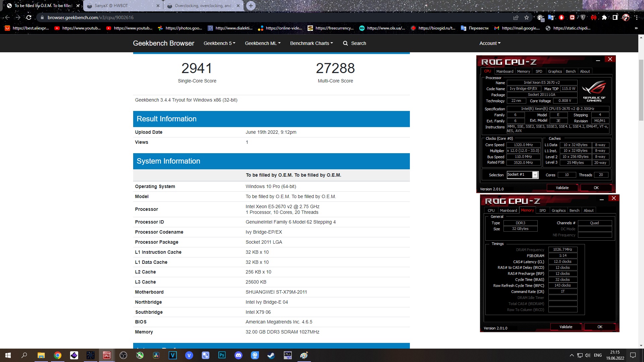Open the Windows notification center

[x=633, y=355]
